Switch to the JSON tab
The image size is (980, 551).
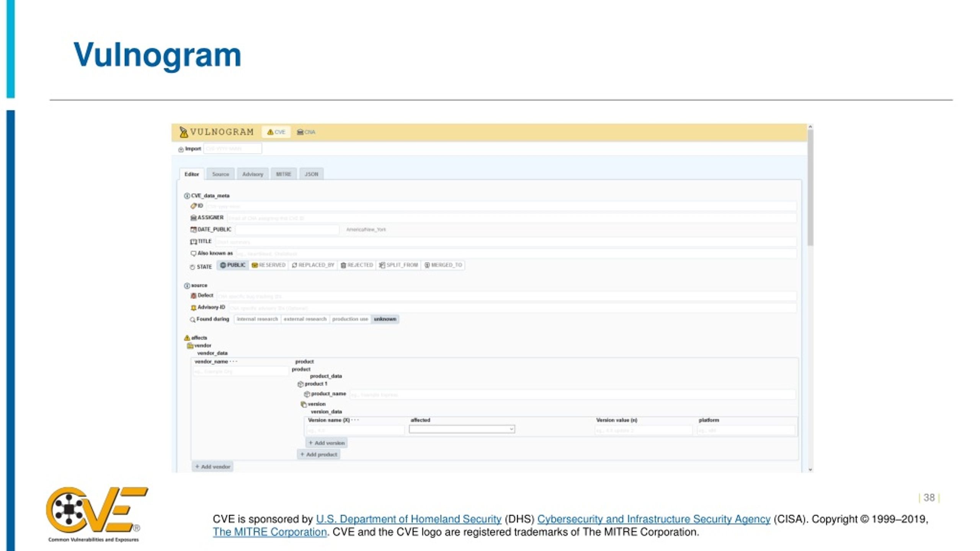tap(311, 174)
